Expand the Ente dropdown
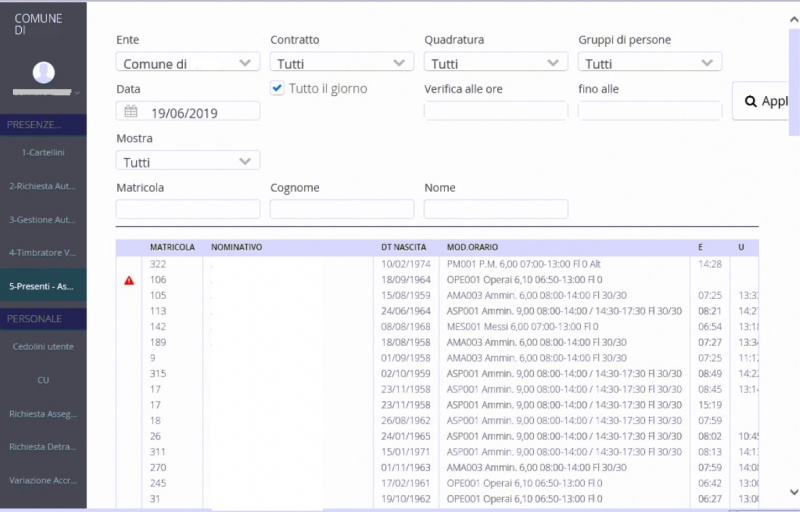The width and height of the screenshot is (800, 512). tap(188, 63)
